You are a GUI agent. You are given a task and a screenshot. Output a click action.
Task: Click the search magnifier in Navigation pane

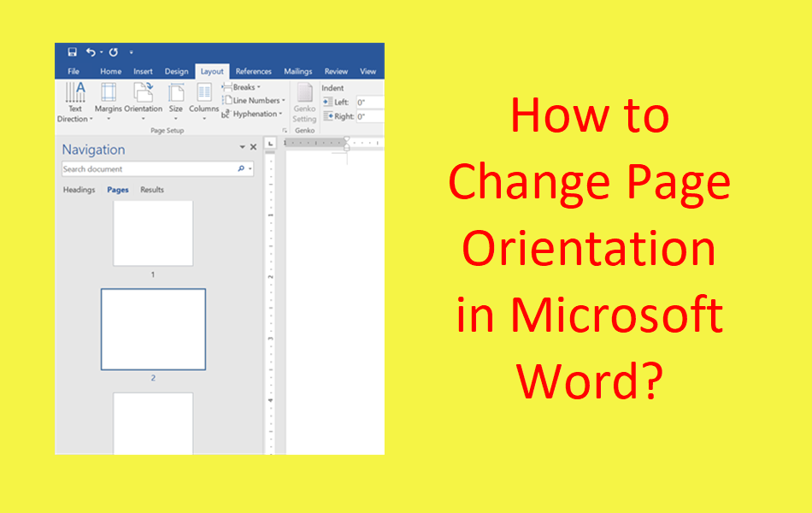pyautogui.click(x=240, y=168)
